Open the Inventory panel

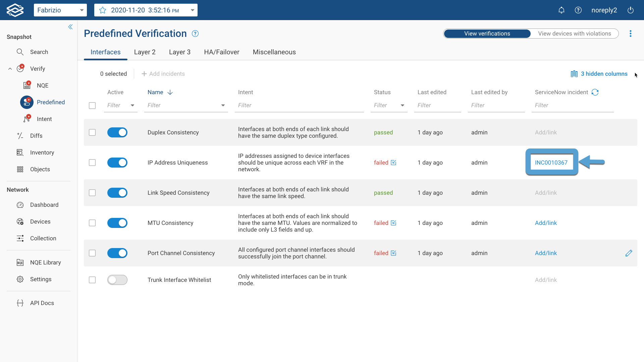(42, 153)
